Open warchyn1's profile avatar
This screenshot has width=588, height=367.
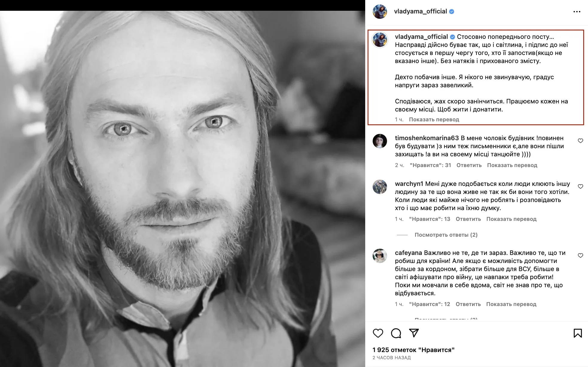(380, 187)
